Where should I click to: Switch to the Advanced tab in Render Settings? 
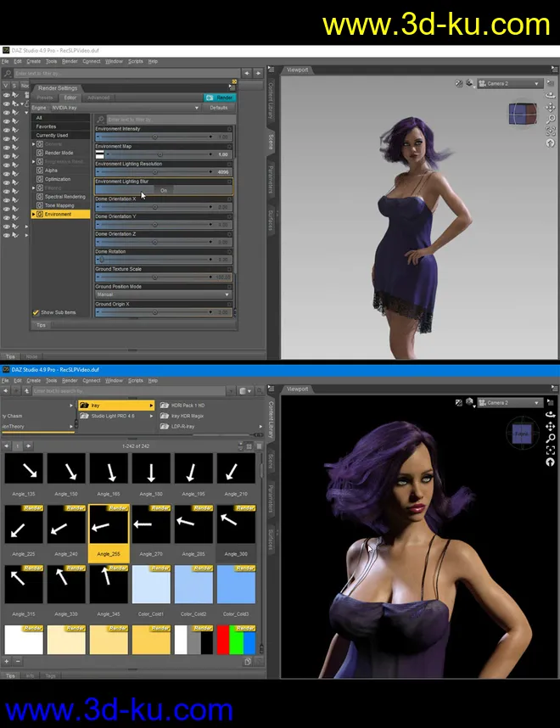pyautogui.click(x=98, y=98)
